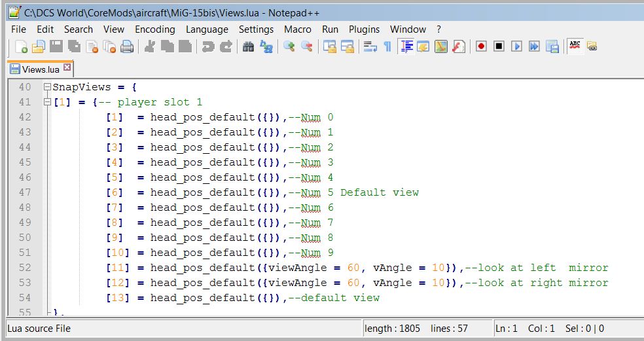
Task: Click the '--default view' comment on line 54
Action: point(334,297)
